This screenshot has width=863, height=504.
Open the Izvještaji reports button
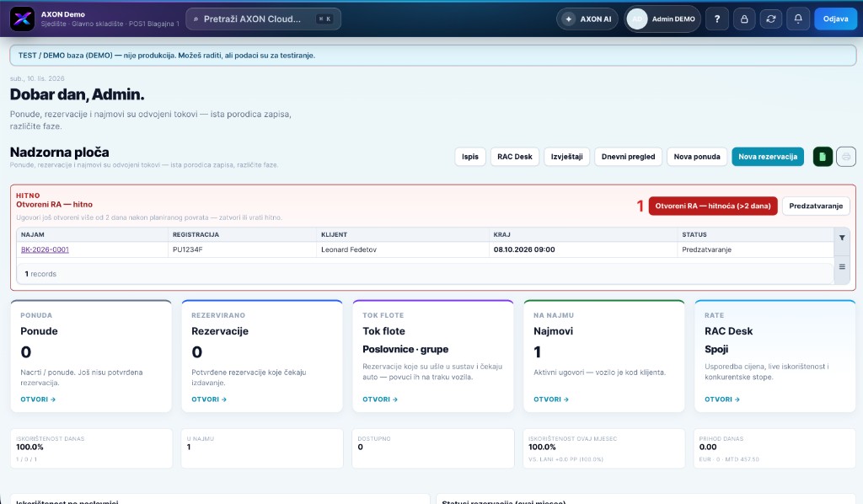(x=567, y=157)
